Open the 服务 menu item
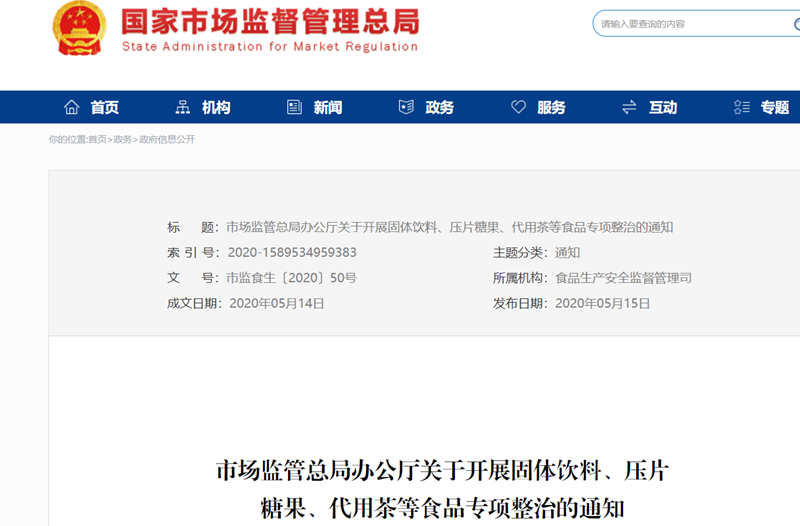800x526 pixels. tap(551, 108)
